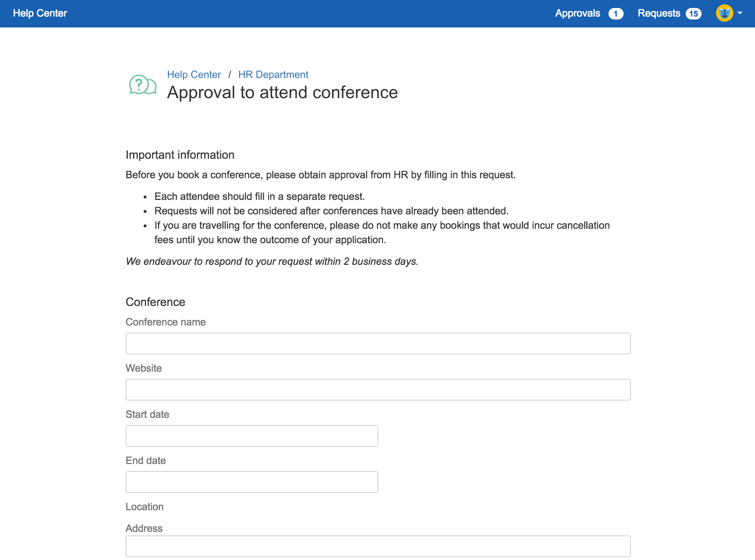Click the Approvals count badge showing 1
Screen dimensions: 755x560
tap(616, 14)
